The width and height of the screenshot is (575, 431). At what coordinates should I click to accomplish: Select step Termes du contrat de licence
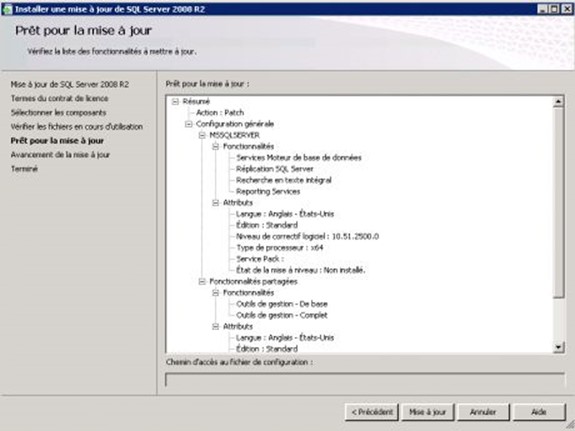click(x=59, y=98)
